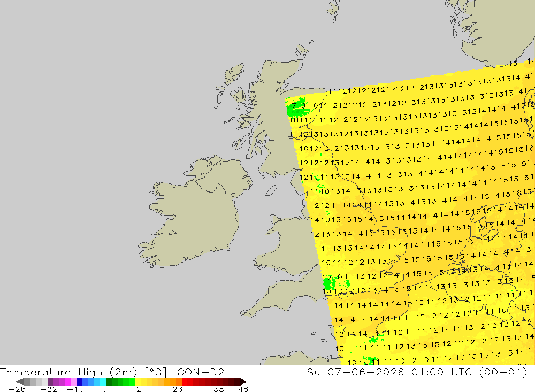The width and height of the screenshot is (535, 392).
Task: Click the cyan legend swatch before 0
Action: coord(103,381)
